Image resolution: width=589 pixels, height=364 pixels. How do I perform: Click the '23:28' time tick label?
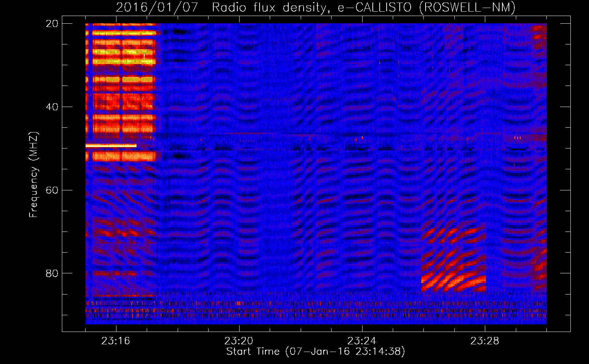[485, 341]
